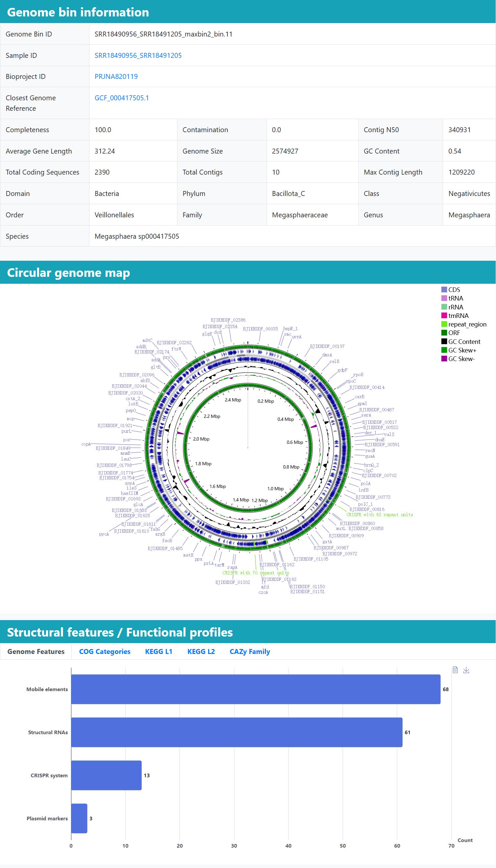Click the CRISPR system bar
The width and height of the screenshot is (496, 868).
(x=106, y=775)
